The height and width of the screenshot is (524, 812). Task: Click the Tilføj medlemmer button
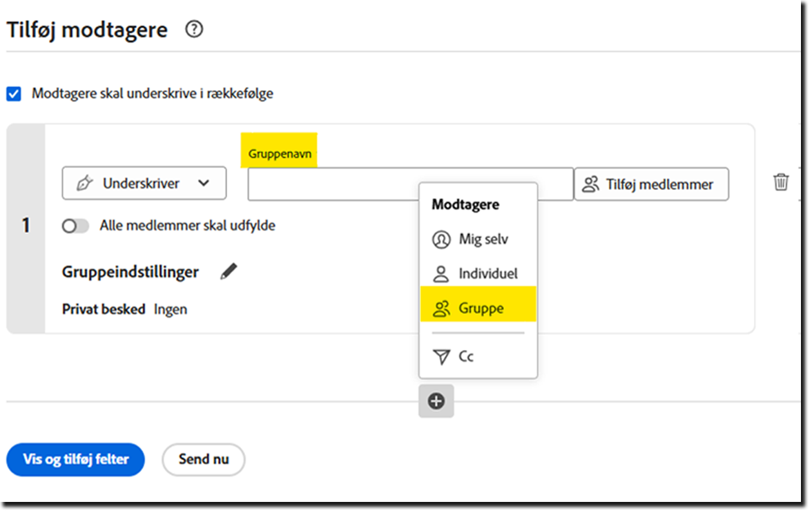(651, 184)
